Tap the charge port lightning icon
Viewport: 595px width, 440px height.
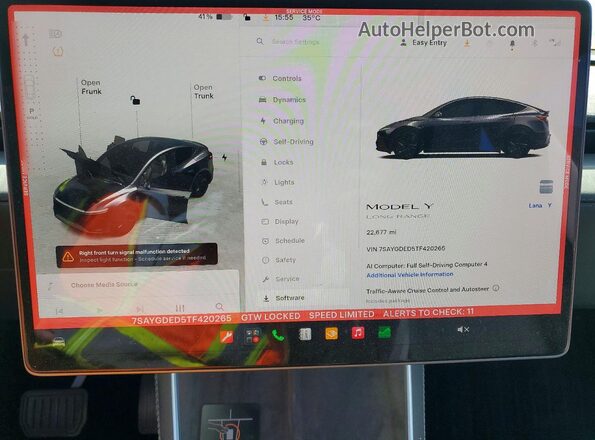(224, 157)
